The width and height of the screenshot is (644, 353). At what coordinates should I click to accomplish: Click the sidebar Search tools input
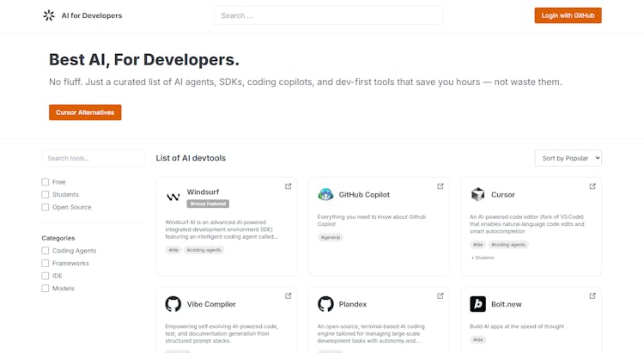93,158
